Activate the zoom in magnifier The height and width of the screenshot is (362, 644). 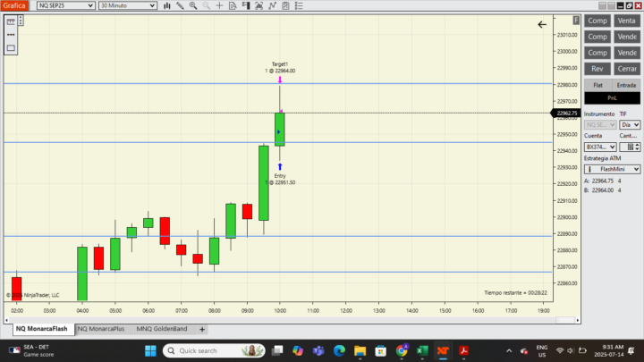193,5
